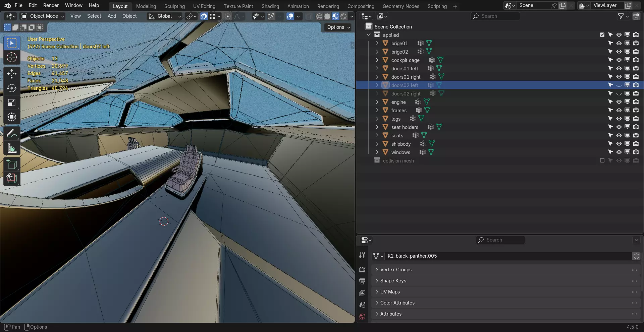Screen dimensions: 644x332
Task: Open the Tool properties tab
Action: pyautogui.click(x=362, y=255)
